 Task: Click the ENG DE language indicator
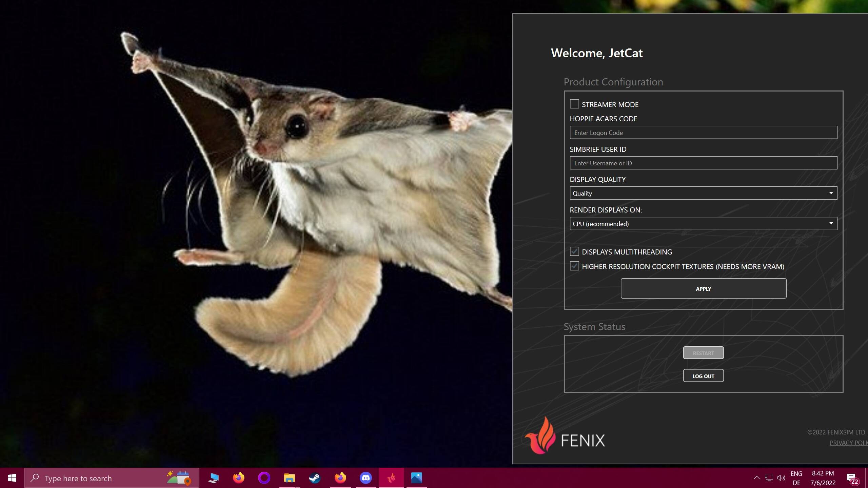pos(796,478)
